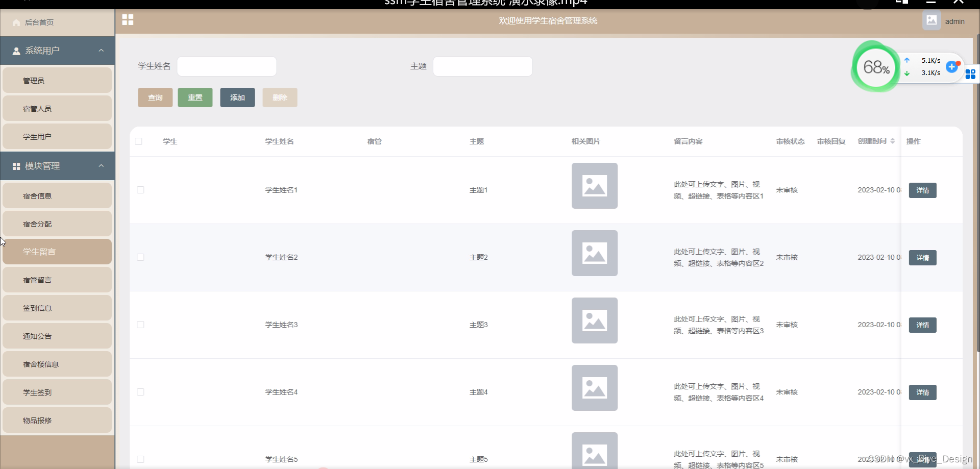
Task: Open 详情 for 学生姓名4 row
Action: [922, 392]
